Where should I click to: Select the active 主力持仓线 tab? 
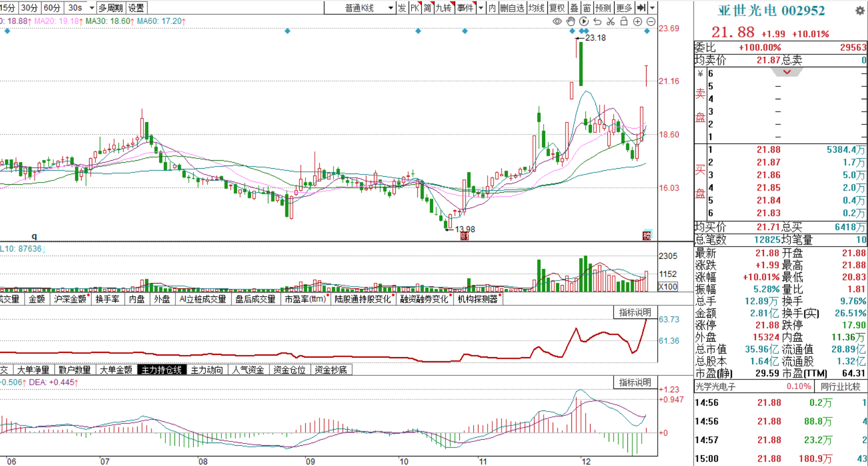point(162,369)
